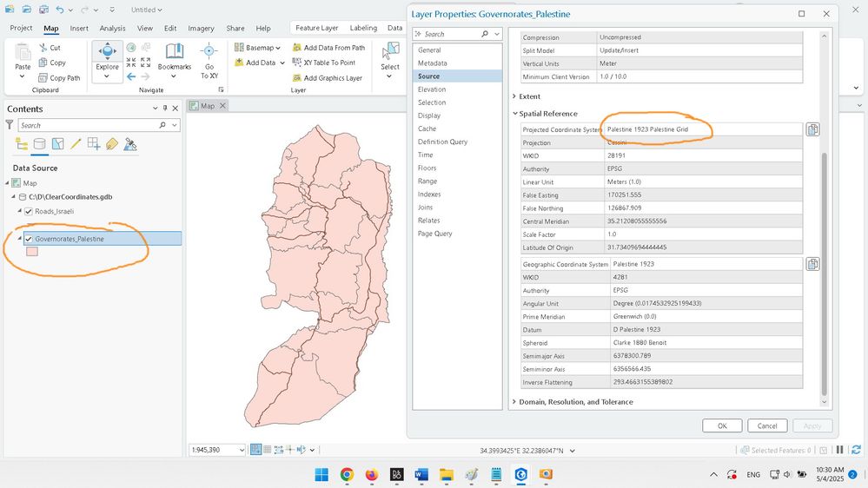
Task: Open the Analysis ribbon tab
Action: click(x=112, y=28)
